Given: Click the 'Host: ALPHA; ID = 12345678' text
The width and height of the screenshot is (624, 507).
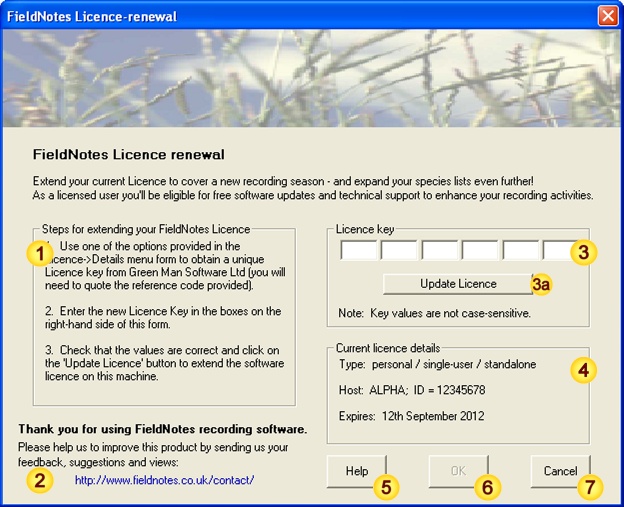Looking at the screenshot, I should click(x=412, y=390).
